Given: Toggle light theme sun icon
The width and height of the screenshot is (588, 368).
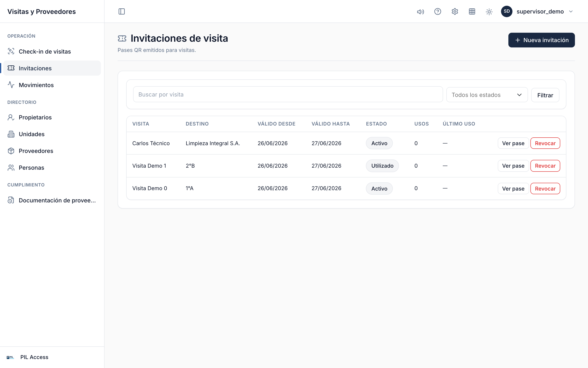Looking at the screenshot, I should click(489, 11).
